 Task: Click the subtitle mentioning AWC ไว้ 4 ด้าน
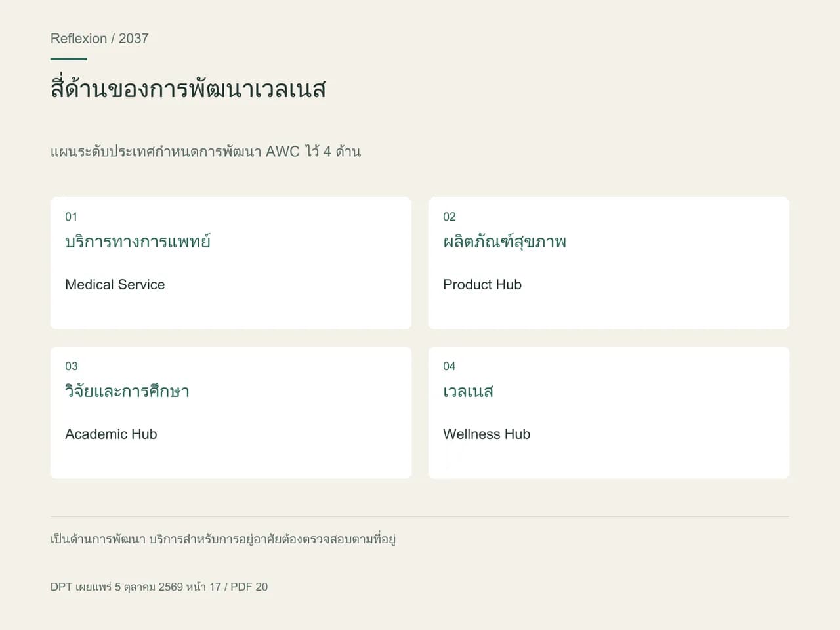[x=205, y=152]
